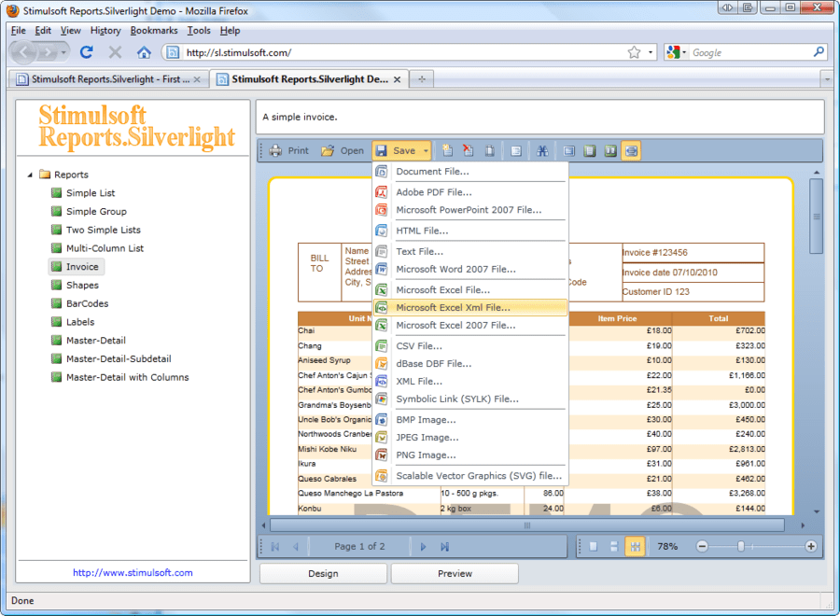Go to first page button
The height and width of the screenshot is (616, 840).
(x=275, y=546)
